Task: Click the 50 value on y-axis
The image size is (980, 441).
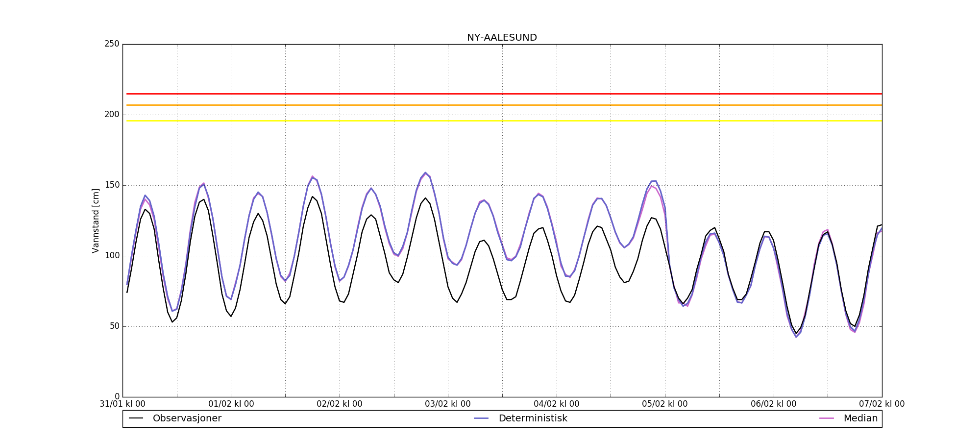Action: (x=114, y=326)
